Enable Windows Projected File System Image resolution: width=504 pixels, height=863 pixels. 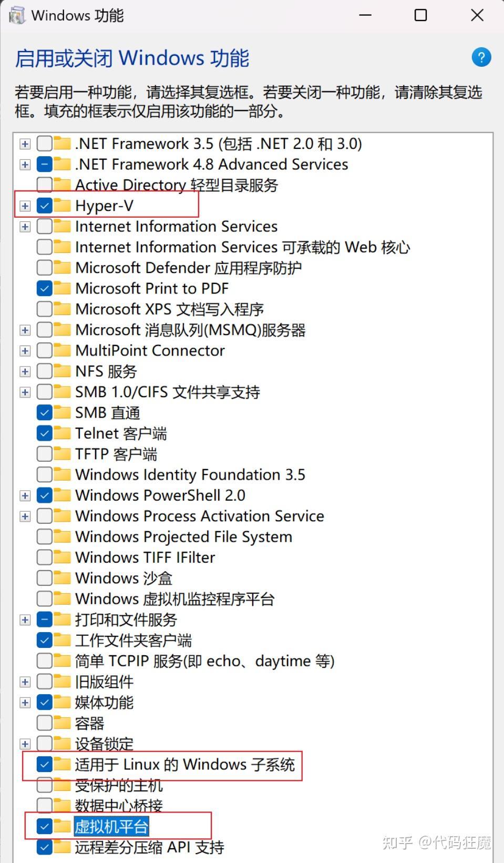(x=44, y=536)
